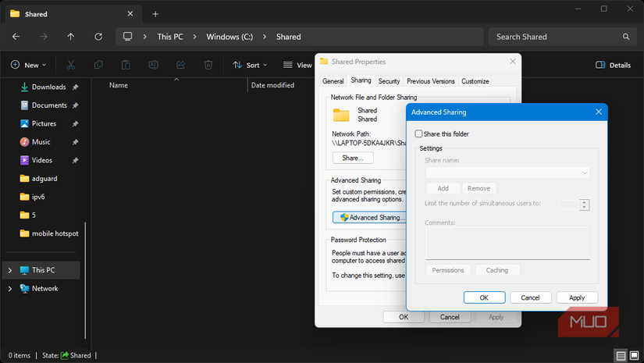Click Apply in Advanced Sharing dialog
Image resolution: width=644 pixels, height=363 pixels.
coord(577,297)
